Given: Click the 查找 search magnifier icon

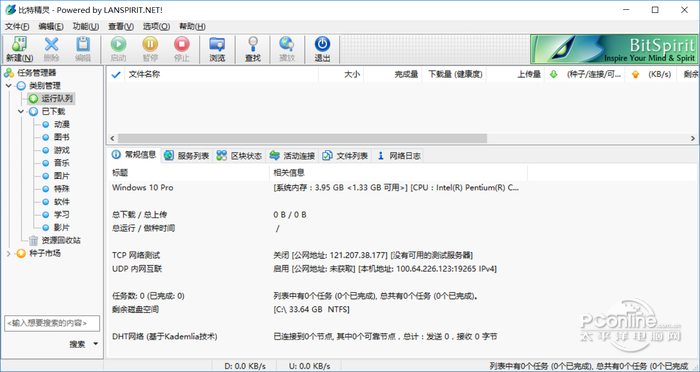Looking at the screenshot, I should (x=253, y=49).
